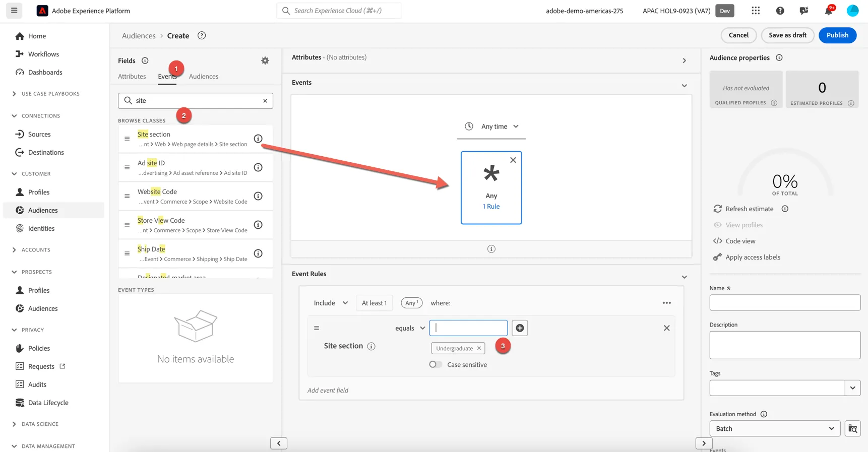The width and height of the screenshot is (868, 452).
Task: Open event rule more options menu
Action: (666, 303)
